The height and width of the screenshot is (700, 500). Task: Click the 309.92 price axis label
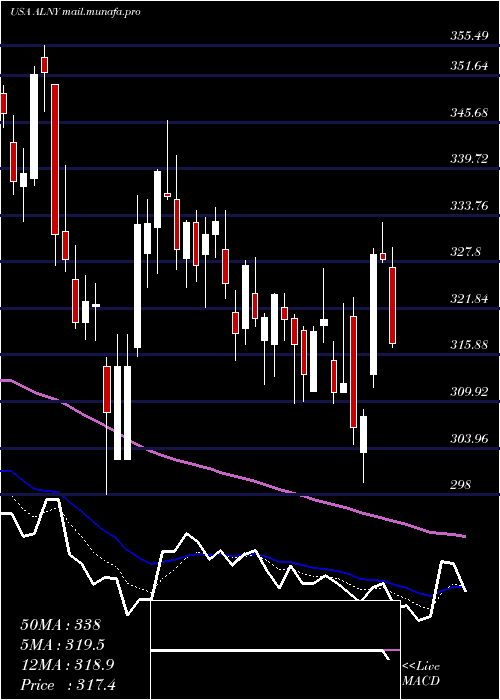469,392
